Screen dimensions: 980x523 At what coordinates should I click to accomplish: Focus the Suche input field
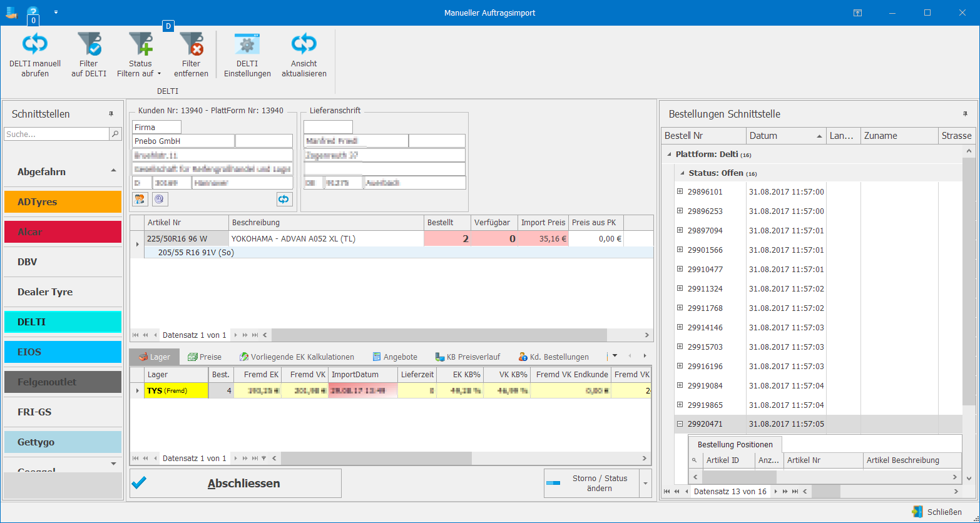pyautogui.click(x=56, y=134)
